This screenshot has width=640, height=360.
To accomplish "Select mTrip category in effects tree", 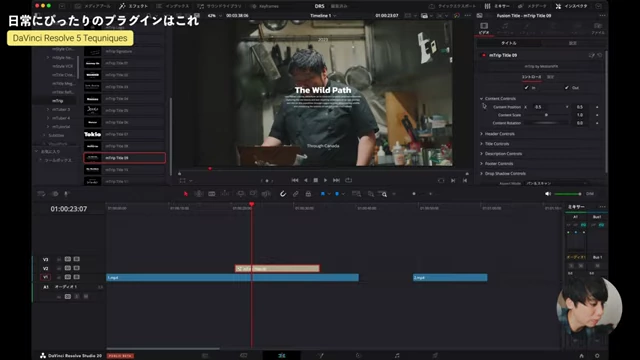I will coord(58,101).
